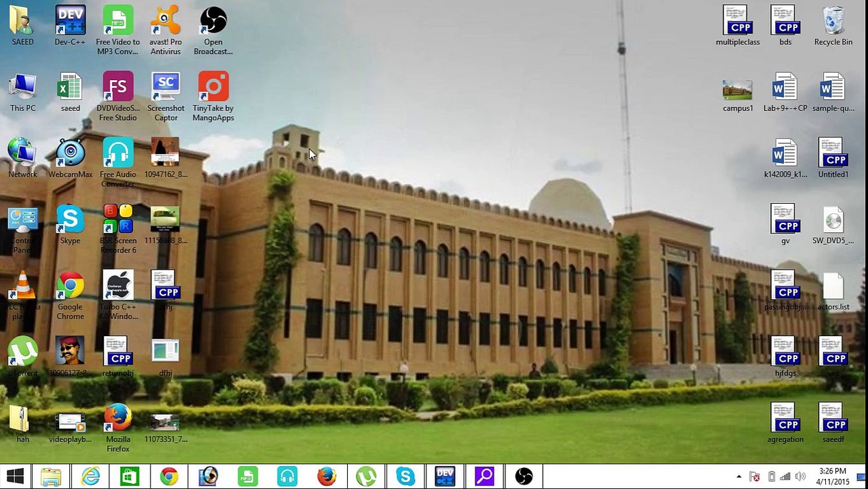Viewport: 868px width, 489px height.
Task: Open the saeedf CPP file
Action: click(833, 424)
